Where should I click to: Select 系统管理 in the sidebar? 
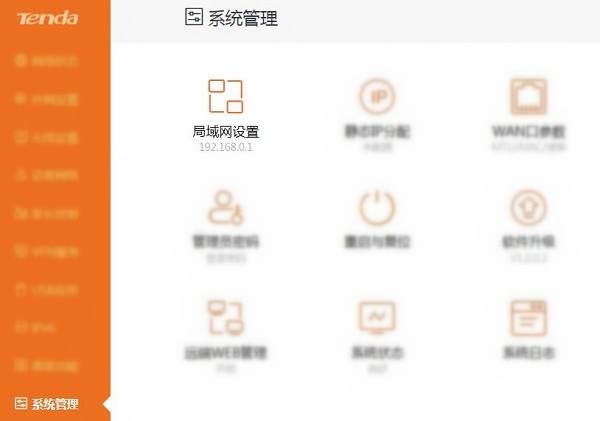click(x=54, y=404)
